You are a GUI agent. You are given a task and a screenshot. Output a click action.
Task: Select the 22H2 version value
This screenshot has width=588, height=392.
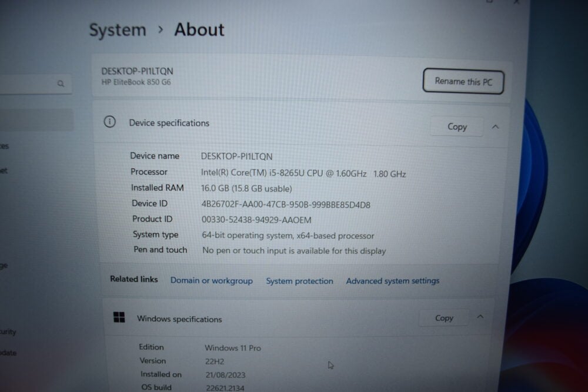pyautogui.click(x=215, y=361)
